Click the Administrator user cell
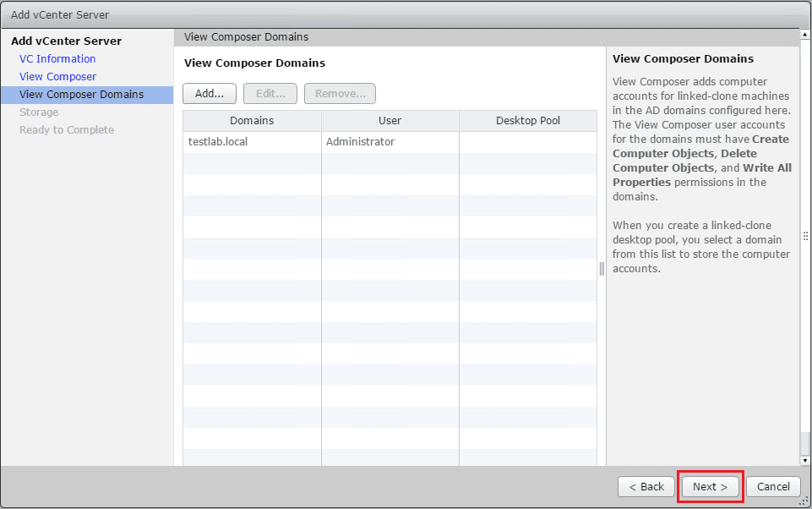This screenshot has width=812, height=509. (390, 141)
